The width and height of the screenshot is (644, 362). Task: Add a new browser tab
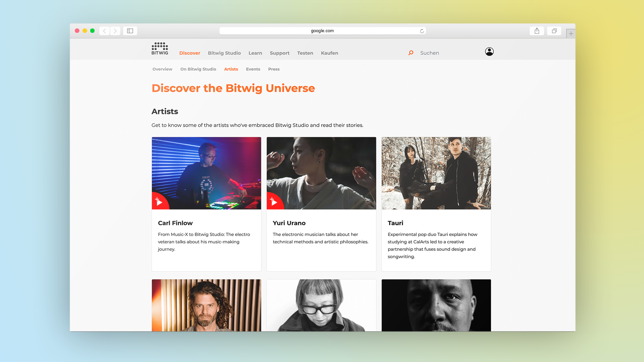(x=571, y=34)
